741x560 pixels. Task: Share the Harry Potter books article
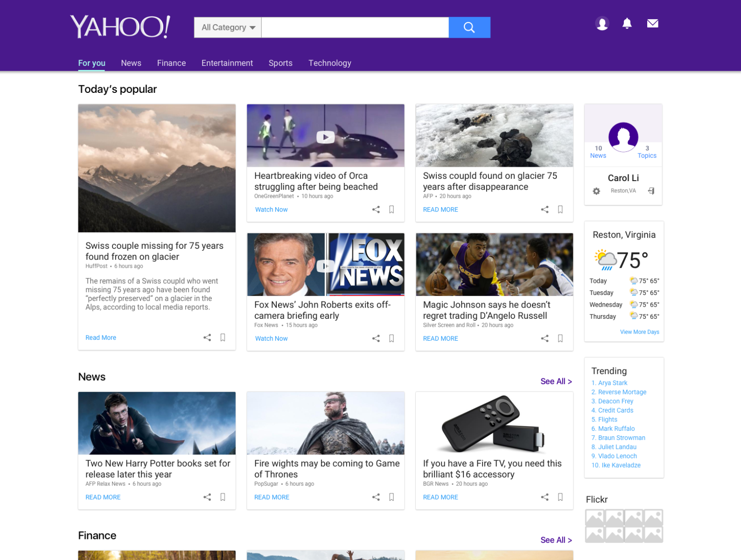click(207, 497)
